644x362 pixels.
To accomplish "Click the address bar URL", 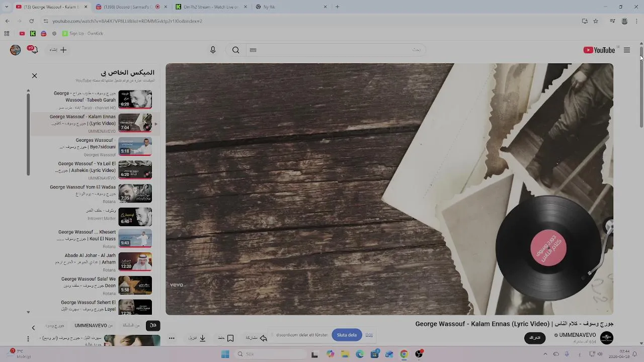I will (x=127, y=21).
